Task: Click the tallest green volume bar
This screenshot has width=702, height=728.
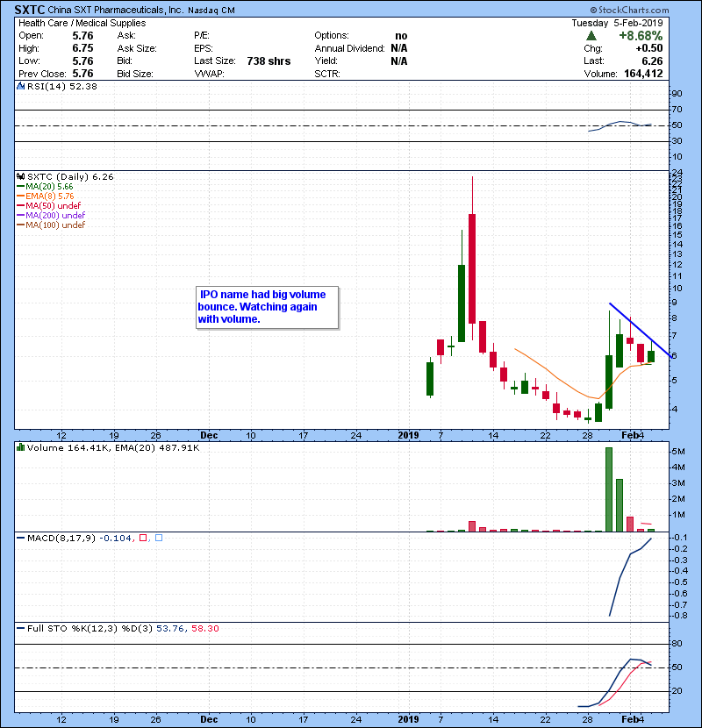Action: tap(609, 489)
